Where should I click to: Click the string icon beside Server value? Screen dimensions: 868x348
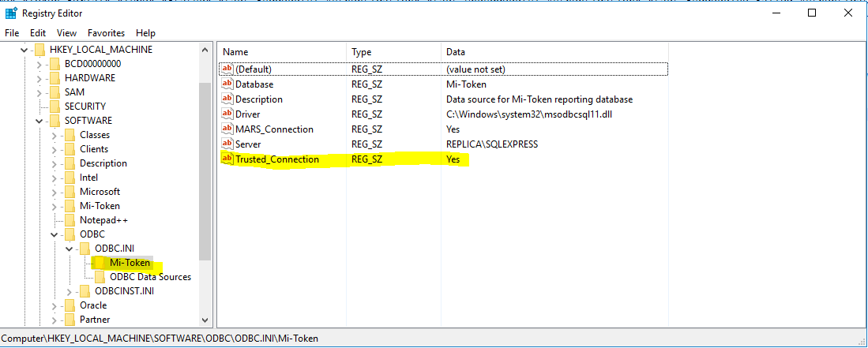point(227,144)
